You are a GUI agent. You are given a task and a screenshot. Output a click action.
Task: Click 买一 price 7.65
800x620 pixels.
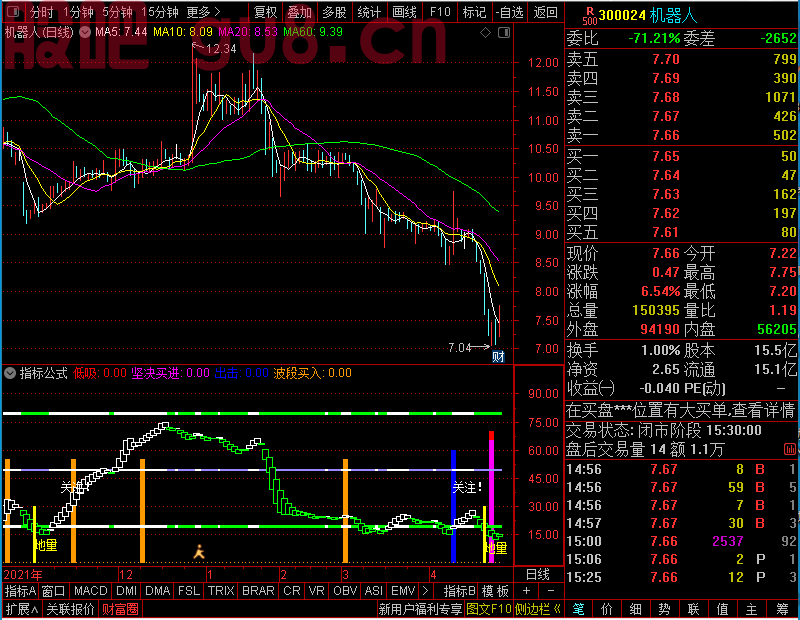[666, 156]
